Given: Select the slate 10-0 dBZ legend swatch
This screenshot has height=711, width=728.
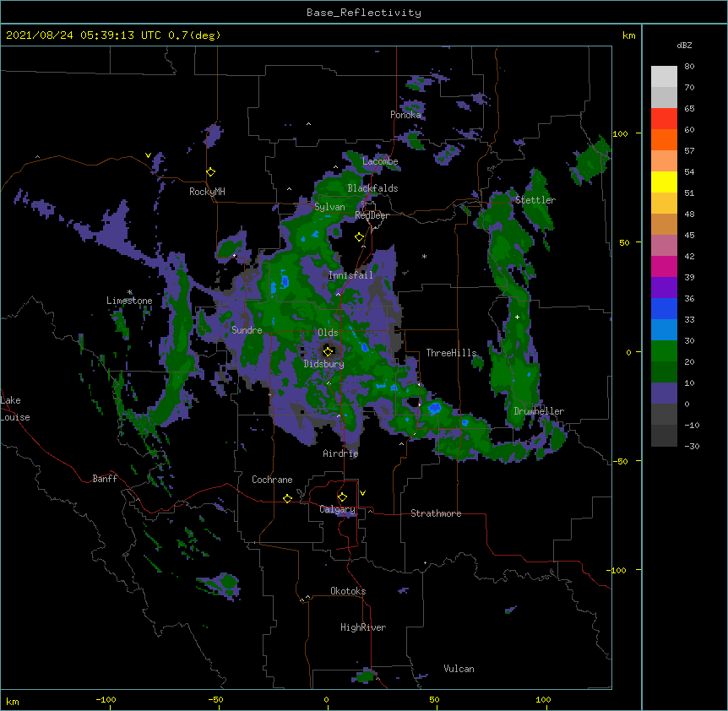Looking at the screenshot, I should 664,393.
